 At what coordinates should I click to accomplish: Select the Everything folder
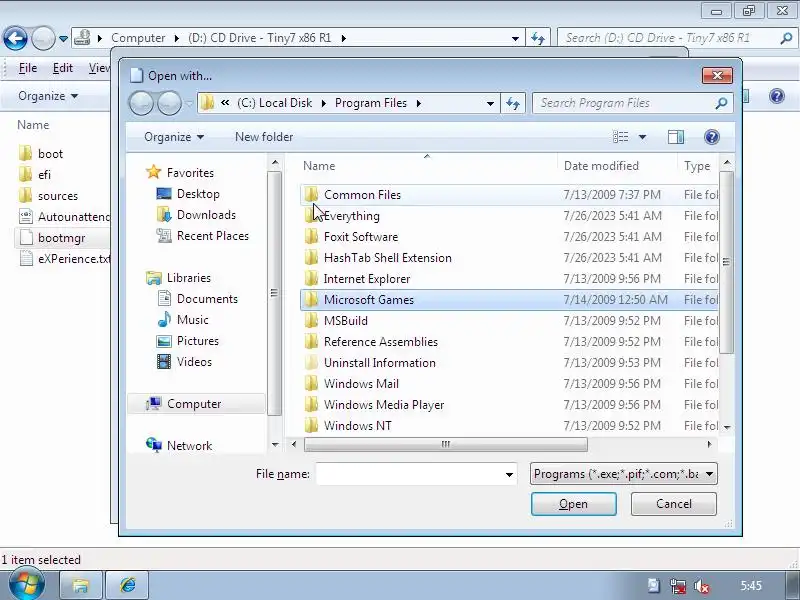(x=509, y=216)
